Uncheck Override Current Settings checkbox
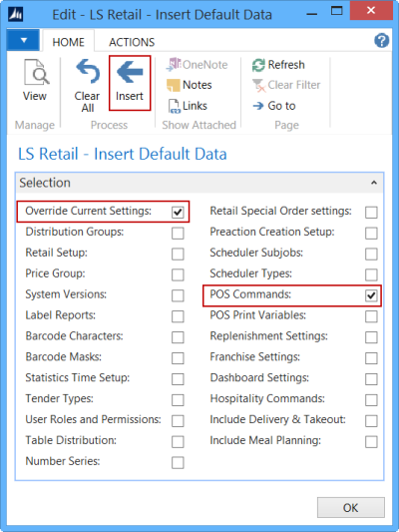399x532 pixels. click(178, 212)
